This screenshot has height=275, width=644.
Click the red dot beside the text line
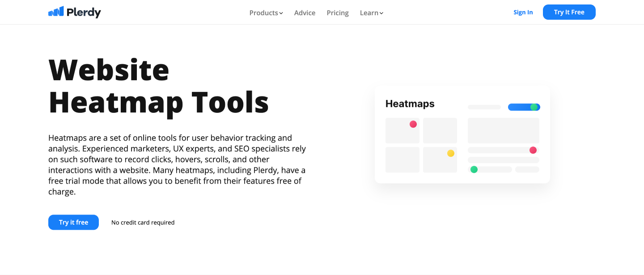(533, 150)
